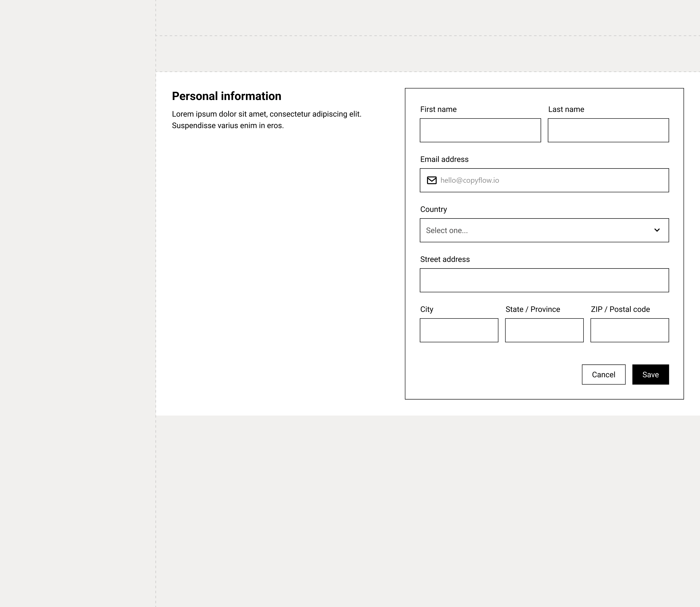Viewport: 700px width, 607px height.
Task: Click the "Street address" label
Action: pyautogui.click(x=445, y=259)
